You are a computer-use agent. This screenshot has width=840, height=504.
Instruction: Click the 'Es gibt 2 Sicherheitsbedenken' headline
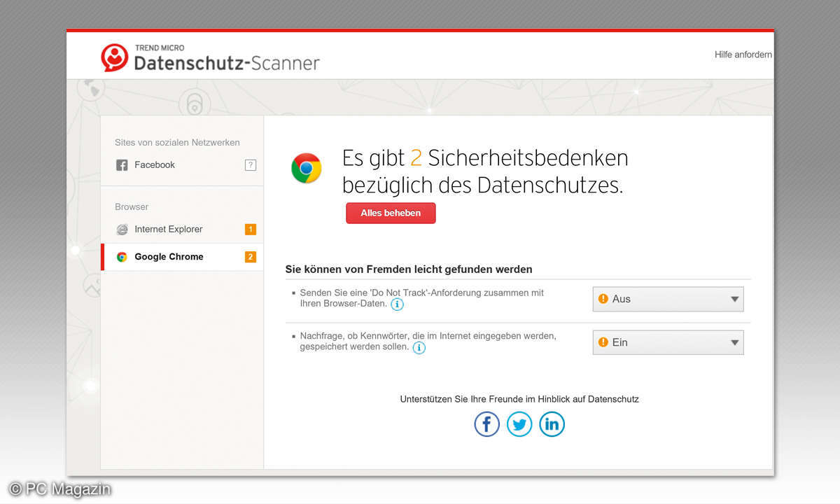(485, 171)
